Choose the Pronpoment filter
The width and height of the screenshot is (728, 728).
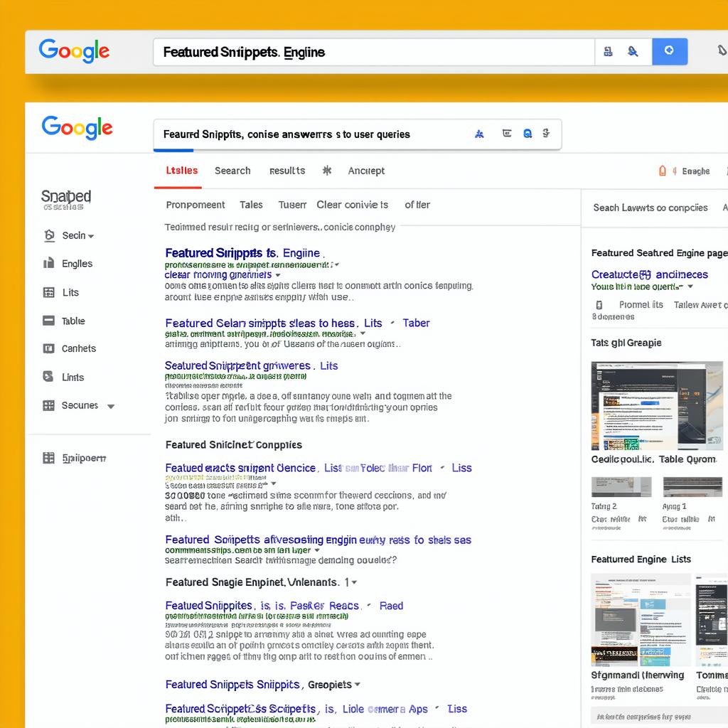pyautogui.click(x=196, y=205)
